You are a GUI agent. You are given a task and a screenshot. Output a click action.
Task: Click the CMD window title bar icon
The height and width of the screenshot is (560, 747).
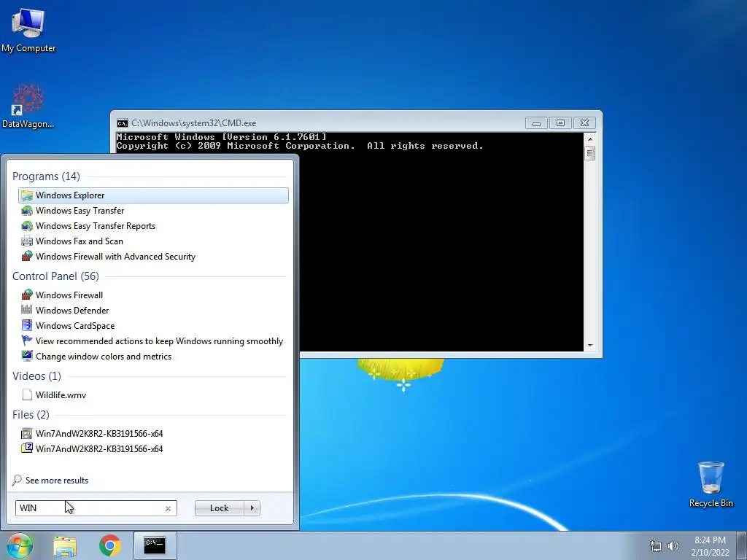(x=123, y=123)
